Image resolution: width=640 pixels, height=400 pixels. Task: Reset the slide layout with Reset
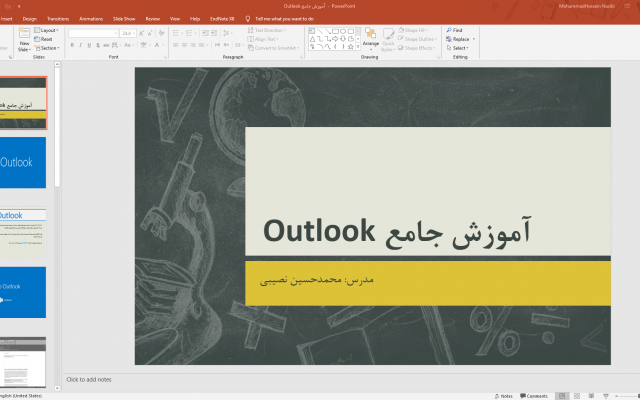tap(43, 39)
